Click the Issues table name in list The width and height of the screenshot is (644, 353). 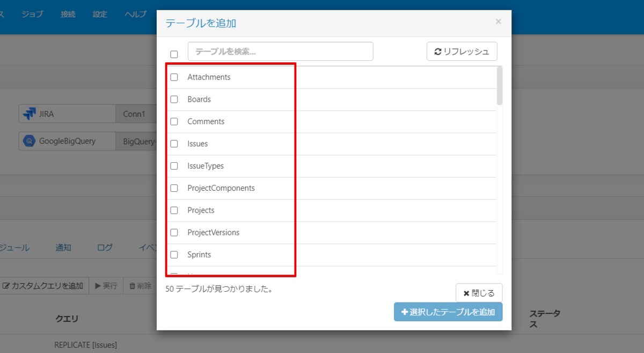[x=197, y=144]
